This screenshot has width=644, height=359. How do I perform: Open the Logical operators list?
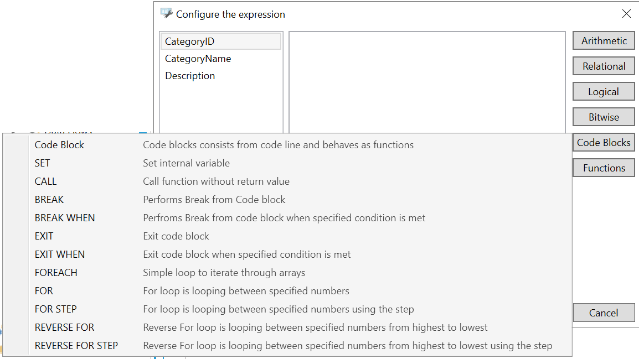604,92
